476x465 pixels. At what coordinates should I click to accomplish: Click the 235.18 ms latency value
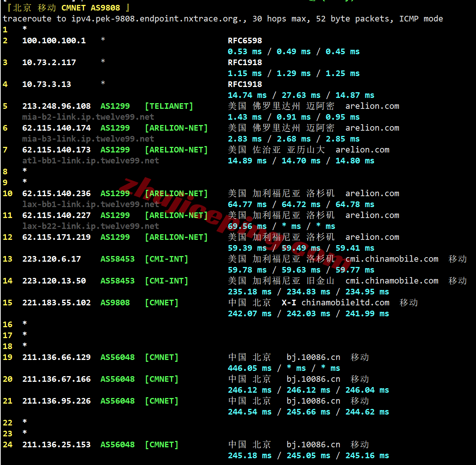(x=250, y=292)
